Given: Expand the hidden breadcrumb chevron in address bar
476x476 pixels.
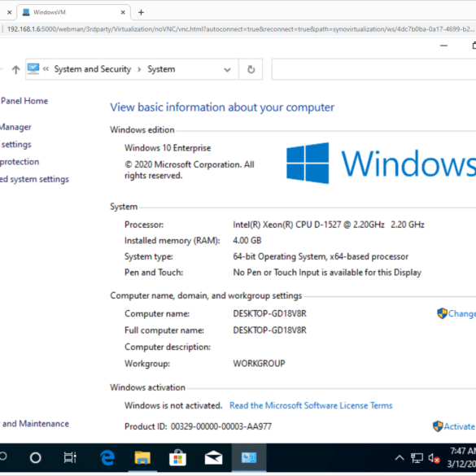Looking at the screenshot, I should [x=46, y=69].
